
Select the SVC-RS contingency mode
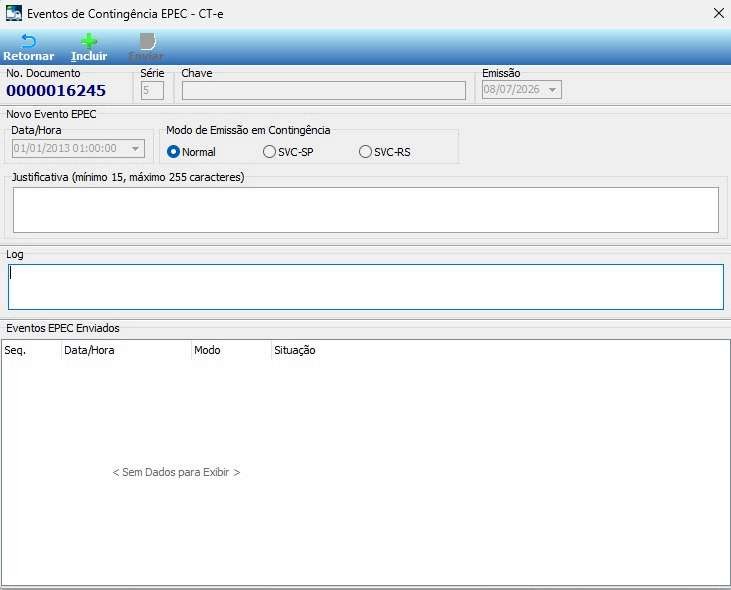point(365,152)
